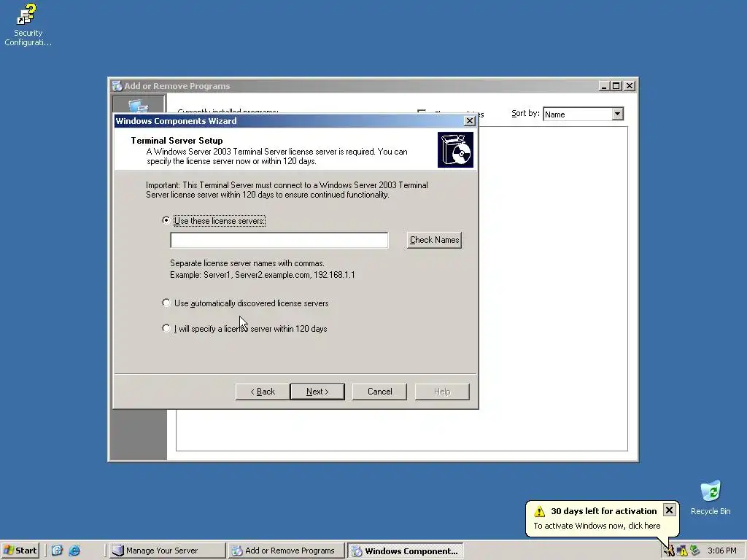The height and width of the screenshot is (560, 747).
Task: Cancel the Windows Components Wizard
Action: (x=379, y=392)
